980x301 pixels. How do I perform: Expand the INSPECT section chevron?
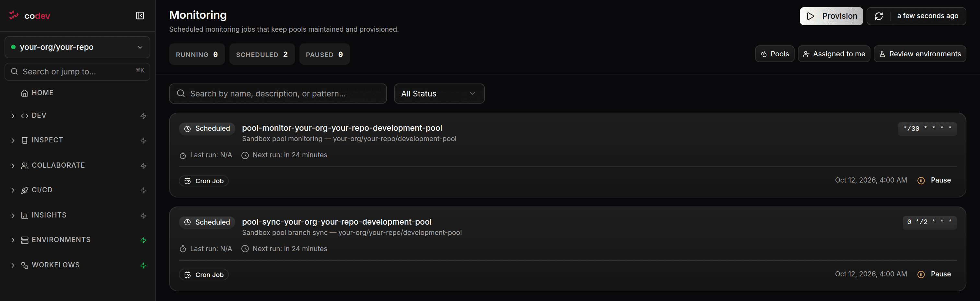[x=13, y=140]
